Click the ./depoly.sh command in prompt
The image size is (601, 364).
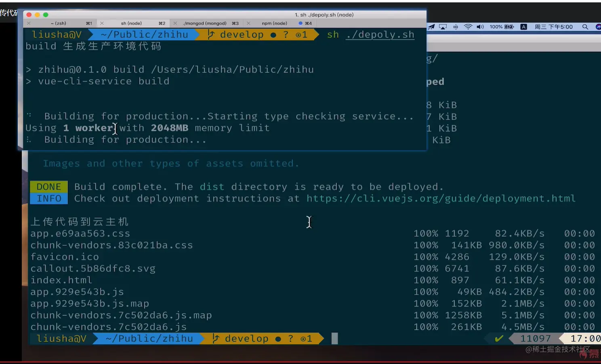[x=380, y=35]
